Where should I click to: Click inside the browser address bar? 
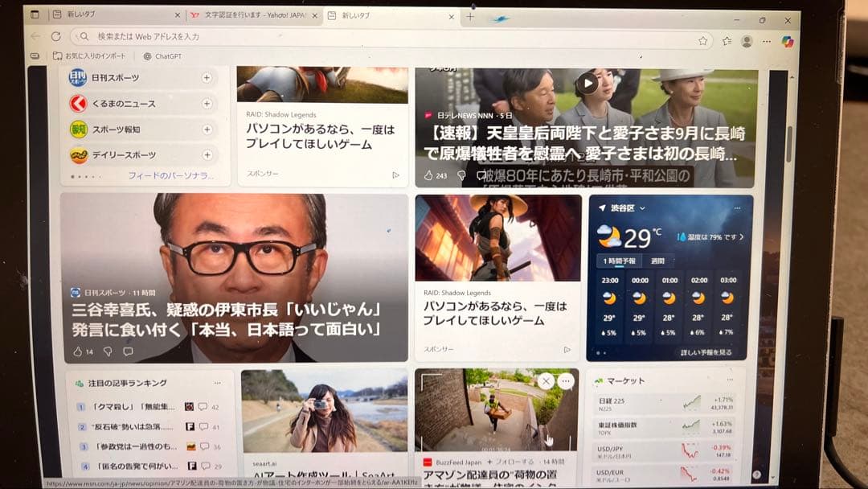321,37
